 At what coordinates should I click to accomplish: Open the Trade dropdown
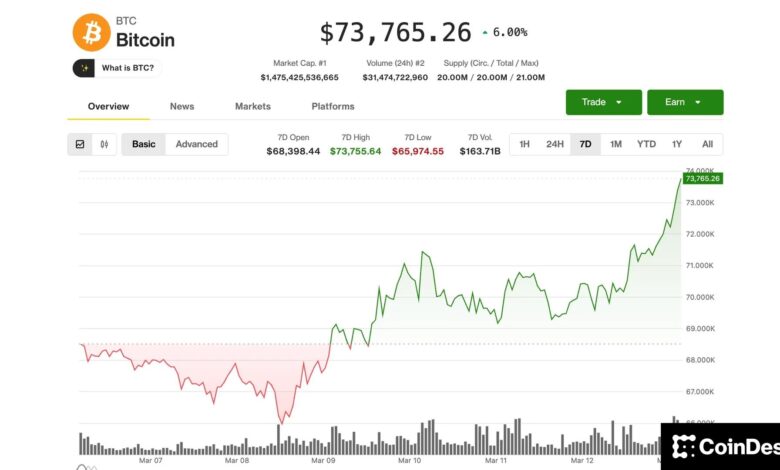[603, 102]
